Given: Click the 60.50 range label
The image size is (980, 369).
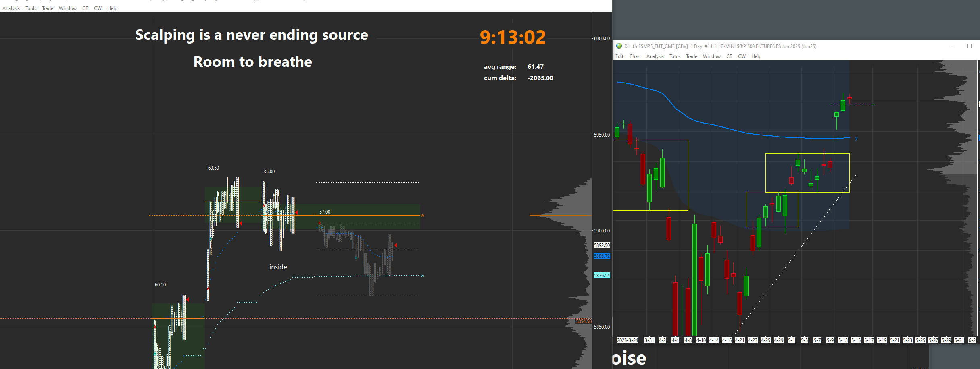Looking at the screenshot, I should coord(160,285).
